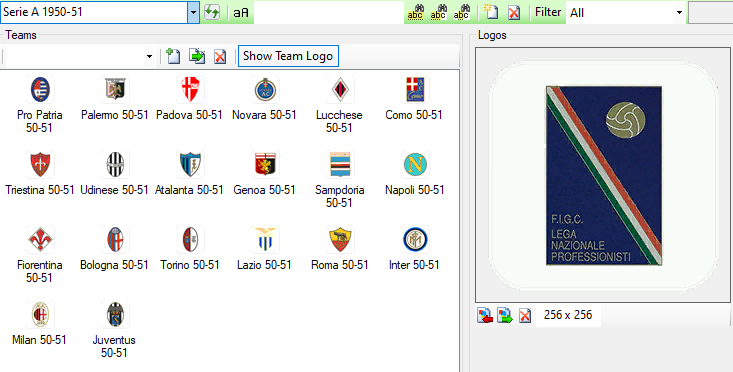Image resolution: width=733 pixels, height=372 pixels.
Task: Select Inter 50-51 team
Action: (414, 249)
